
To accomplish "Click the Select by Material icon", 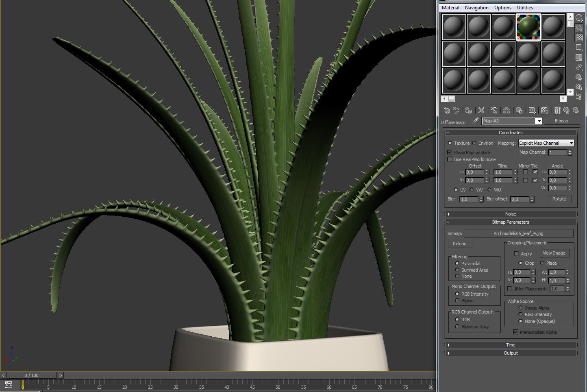I will click(x=579, y=87).
